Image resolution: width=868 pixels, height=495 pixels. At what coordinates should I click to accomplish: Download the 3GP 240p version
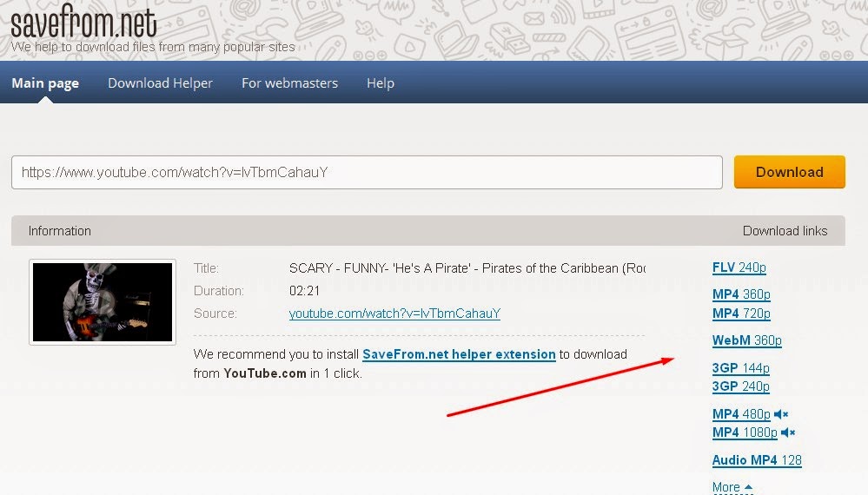(740, 386)
